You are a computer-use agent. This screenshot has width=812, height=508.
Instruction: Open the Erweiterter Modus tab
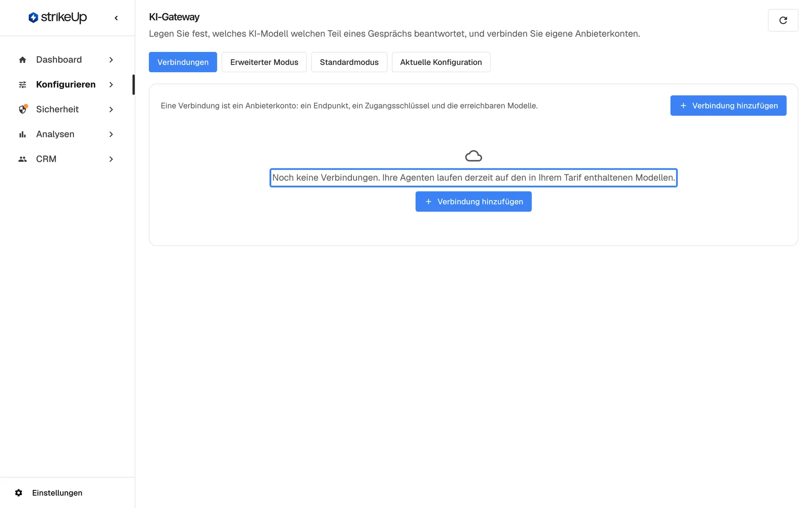264,62
